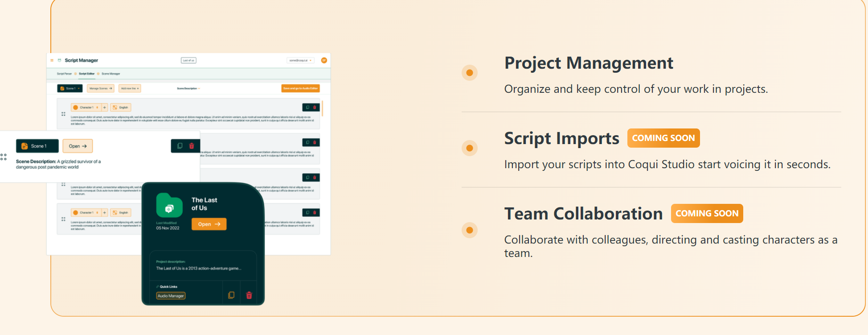Go to the Scene Manager tab
Viewport: 868px width, 335px height.
point(111,74)
